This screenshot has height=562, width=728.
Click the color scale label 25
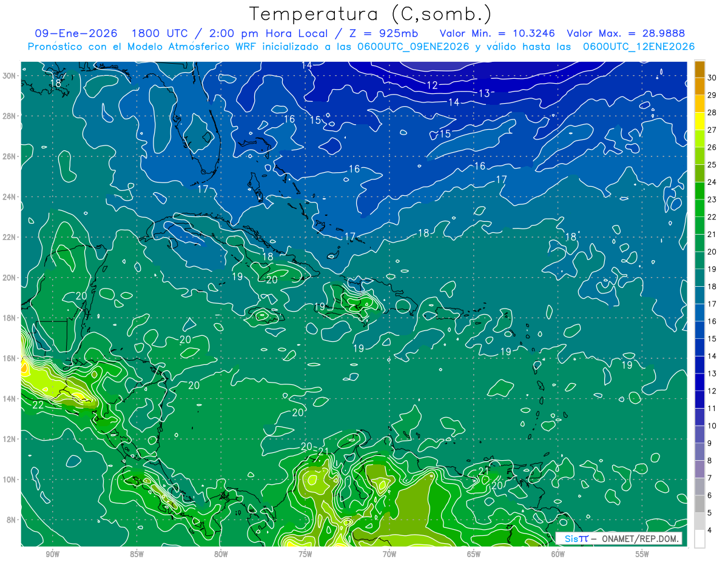[x=712, y=165]
